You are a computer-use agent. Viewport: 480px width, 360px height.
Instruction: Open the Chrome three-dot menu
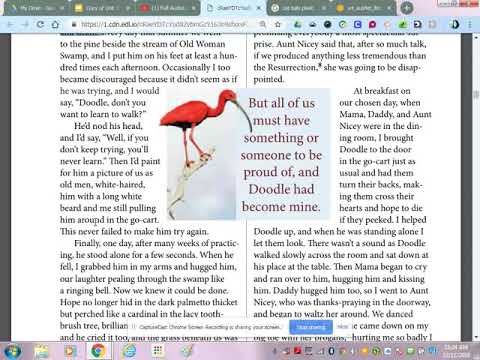tap(470, 24)
